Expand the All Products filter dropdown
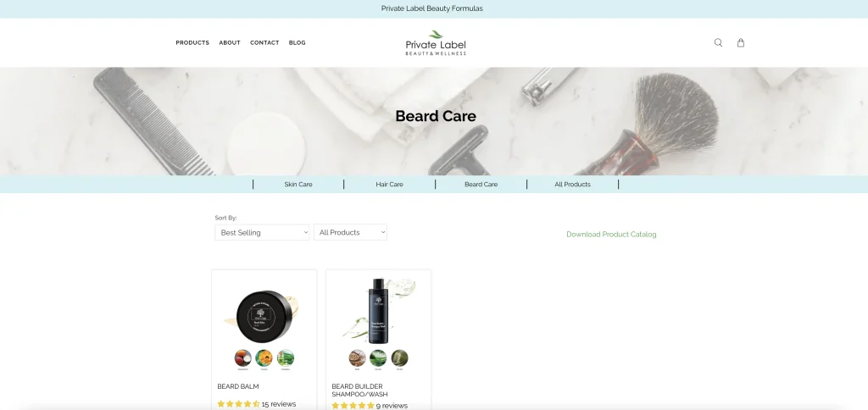868x410 pixels. pos(350,232)
